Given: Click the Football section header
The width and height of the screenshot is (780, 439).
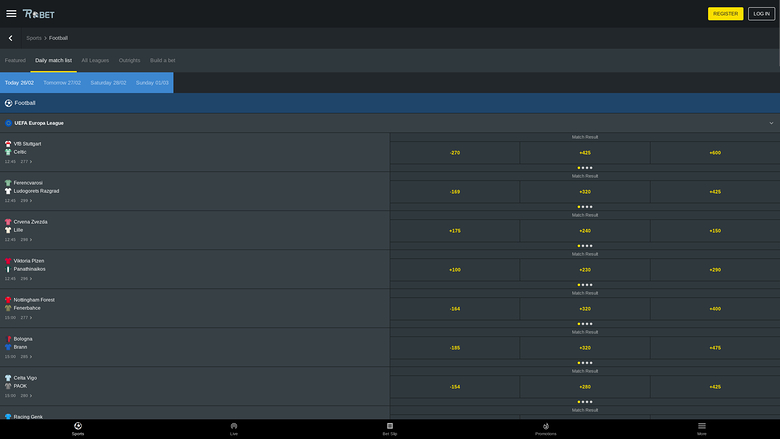Looking at the screenshot, I should coord(390,103).
